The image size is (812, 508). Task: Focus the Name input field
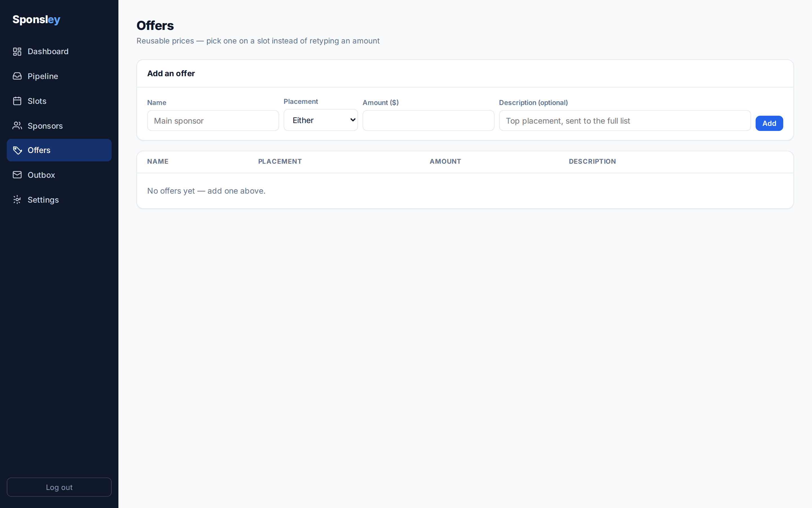click(x=213, y=121)
